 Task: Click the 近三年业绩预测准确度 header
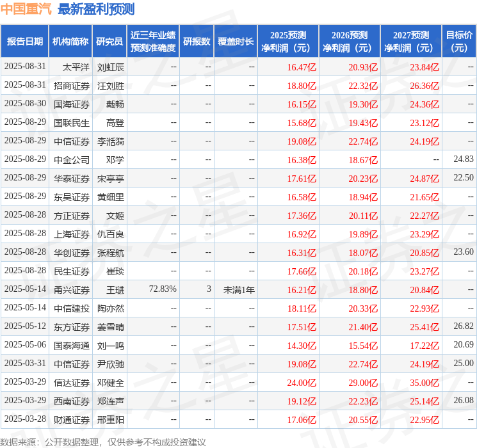tap(153, 42)
